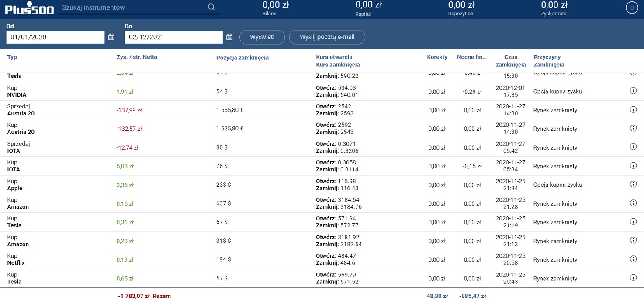The width and height of the screenshot is (644, 304).
Task: Open info icon for Amazon 318 $ row
Action: tap(633, 240)
